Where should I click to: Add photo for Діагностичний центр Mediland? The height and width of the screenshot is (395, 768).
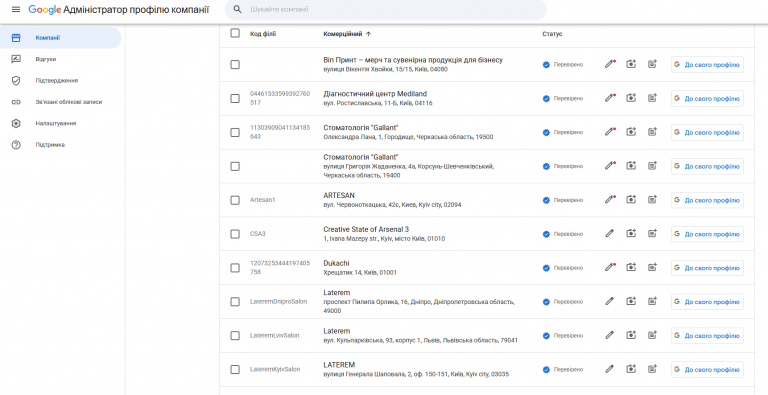tap(631, 98)
